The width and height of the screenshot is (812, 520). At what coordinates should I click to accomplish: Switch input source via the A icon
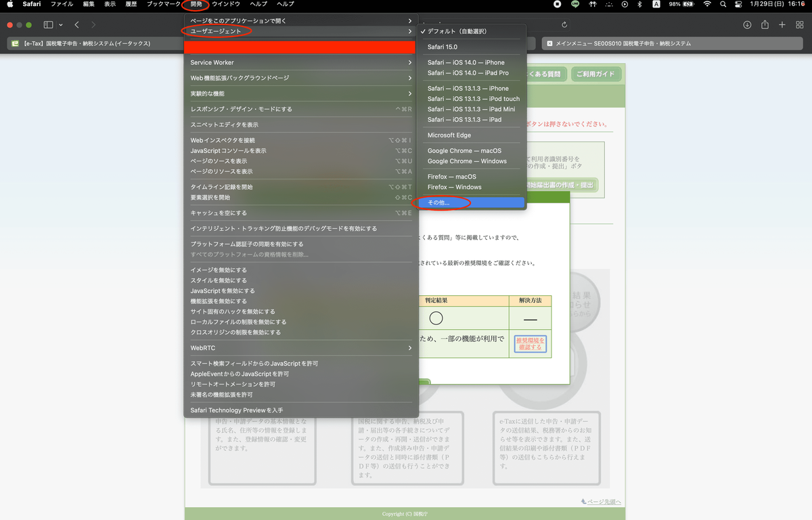click(x=656, y=4)
